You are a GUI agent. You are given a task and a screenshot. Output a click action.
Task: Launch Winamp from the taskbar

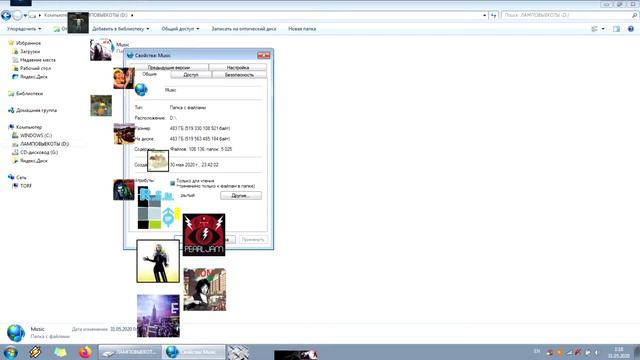(36, 352)
